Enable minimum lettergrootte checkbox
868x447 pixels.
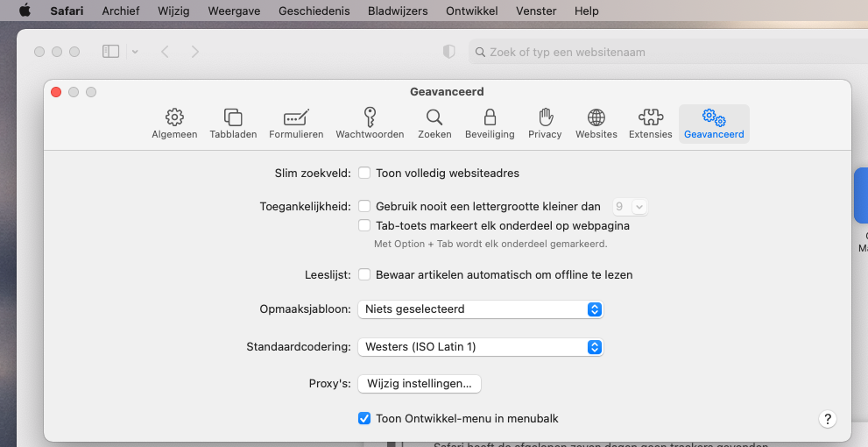[364, 206]
